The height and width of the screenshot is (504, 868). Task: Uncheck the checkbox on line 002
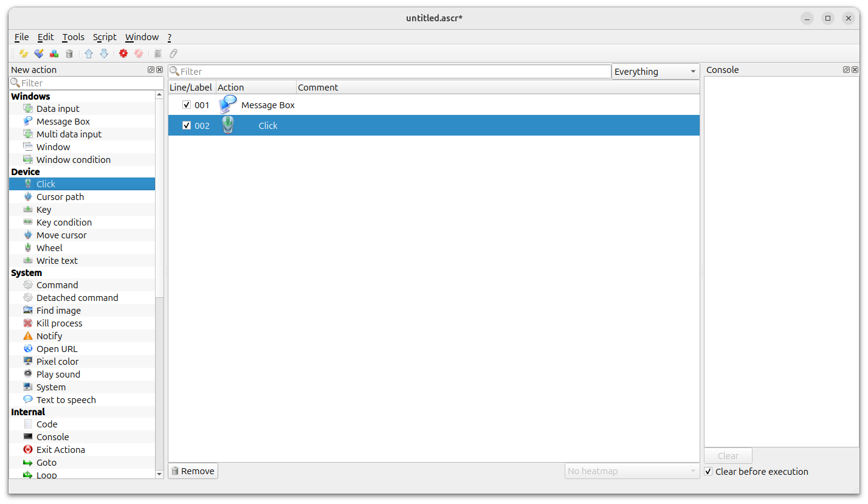pos(187,125)
